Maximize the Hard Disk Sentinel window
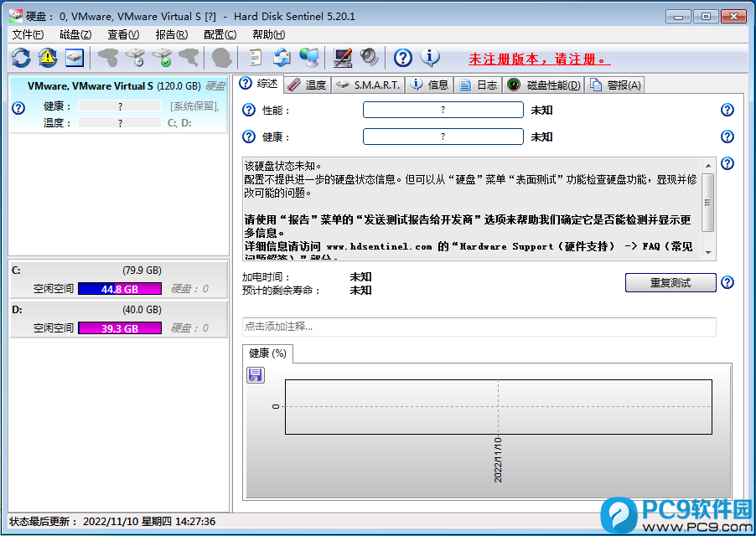The height and width of the screenshot is (536, 756). 707,17
